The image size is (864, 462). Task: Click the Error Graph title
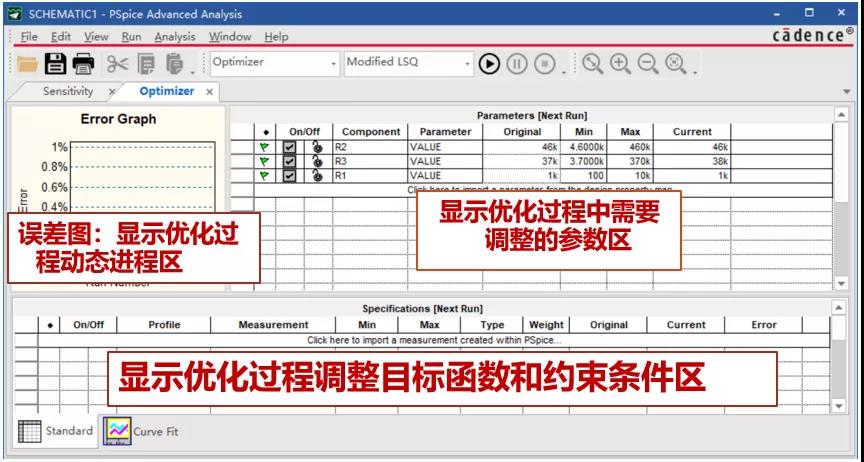pos(118,119)
